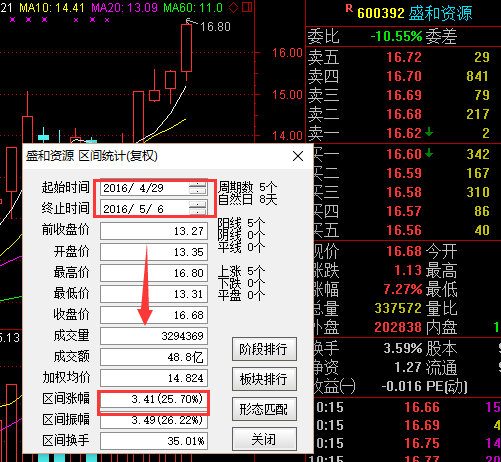Click the green down arrow beside 16.62
This screenshot has width=501, height=462.
429,132
